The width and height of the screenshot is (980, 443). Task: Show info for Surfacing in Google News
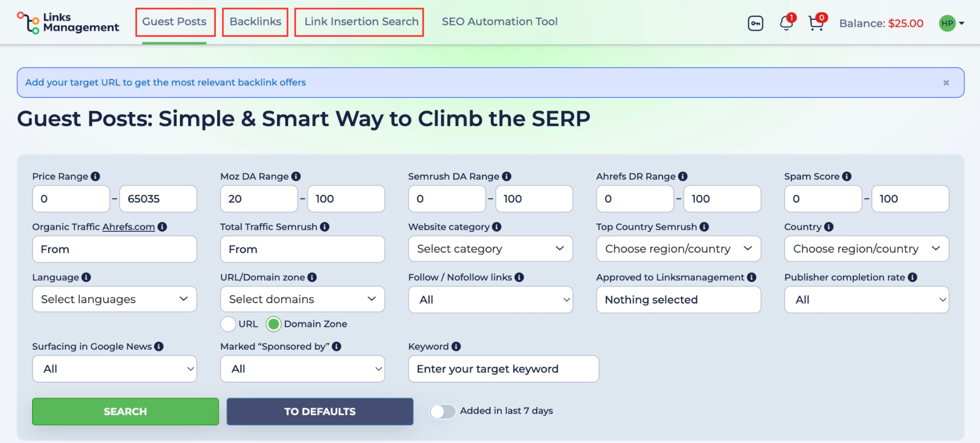(159, 346)
